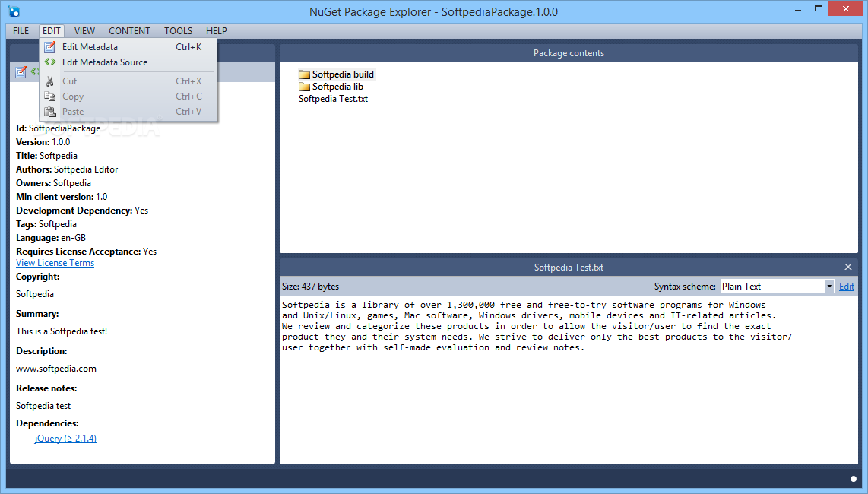Image resolution: width=868 pixels, height=494 pixels.
Task: Click the Softpedia lib folder icon
Action: (304, 87)
